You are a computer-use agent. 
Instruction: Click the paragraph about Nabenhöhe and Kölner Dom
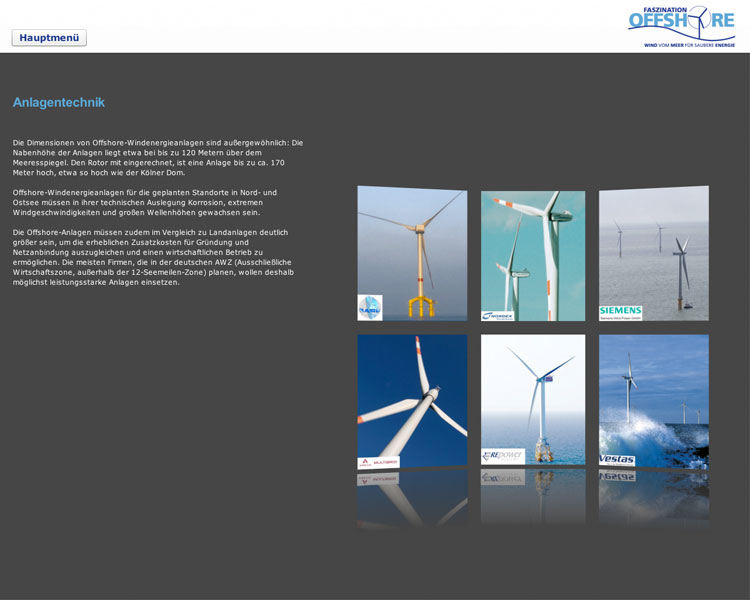(x=157, y=157)
